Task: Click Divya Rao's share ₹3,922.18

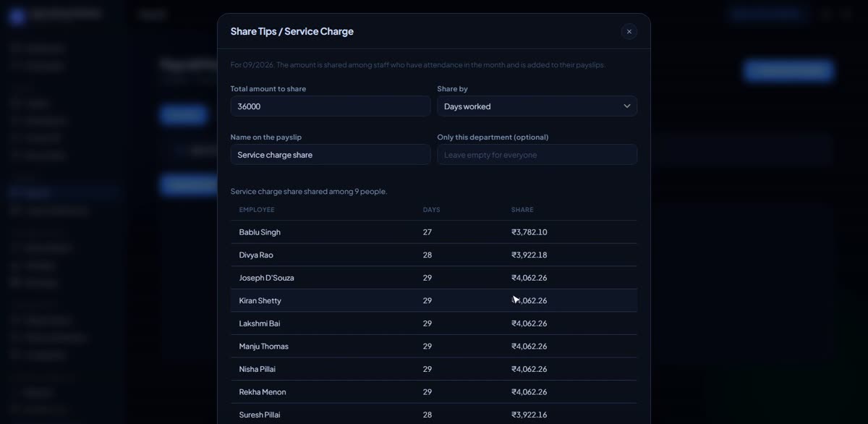Action: point(529,255)
